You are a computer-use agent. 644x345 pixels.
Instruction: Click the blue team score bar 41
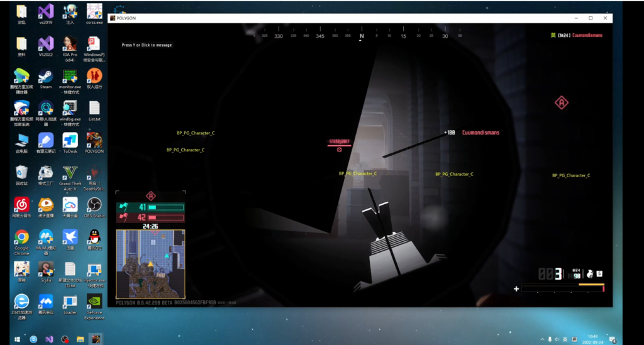(x=150, y=207)
